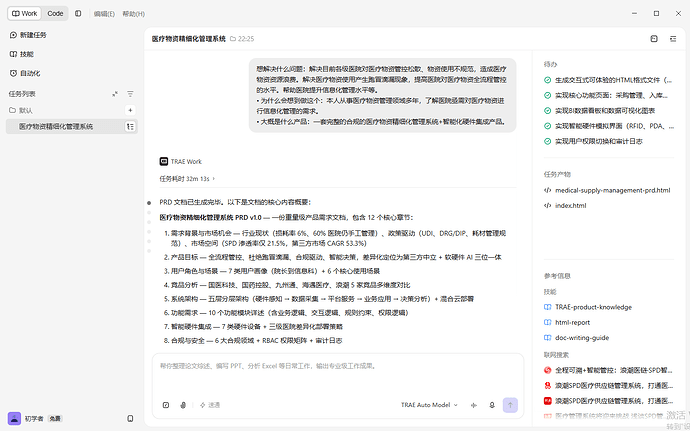Click the 新建任务 chat-plus icon
690x431 pixels.
tap(13, 35)
